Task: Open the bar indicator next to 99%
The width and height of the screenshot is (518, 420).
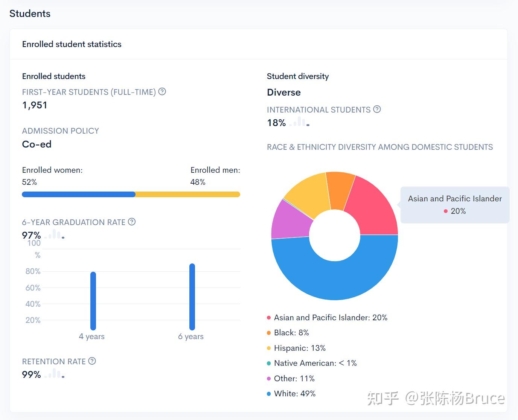Action: tap(54, 374)
